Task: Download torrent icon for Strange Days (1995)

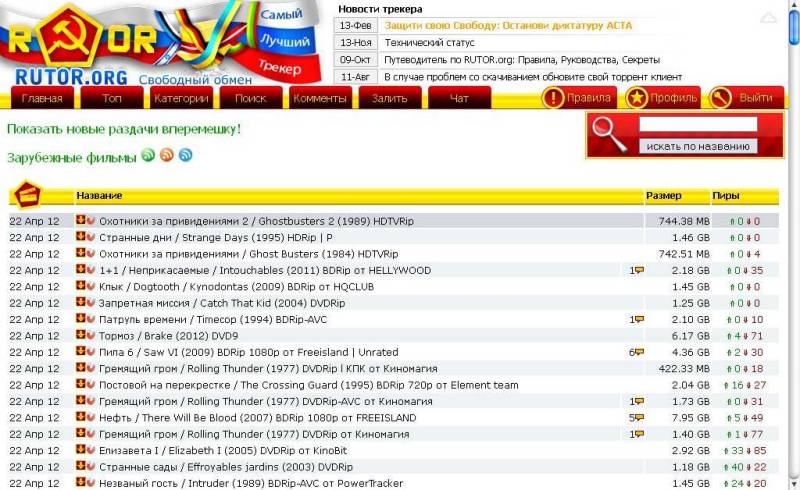Action: coord(80,236)
